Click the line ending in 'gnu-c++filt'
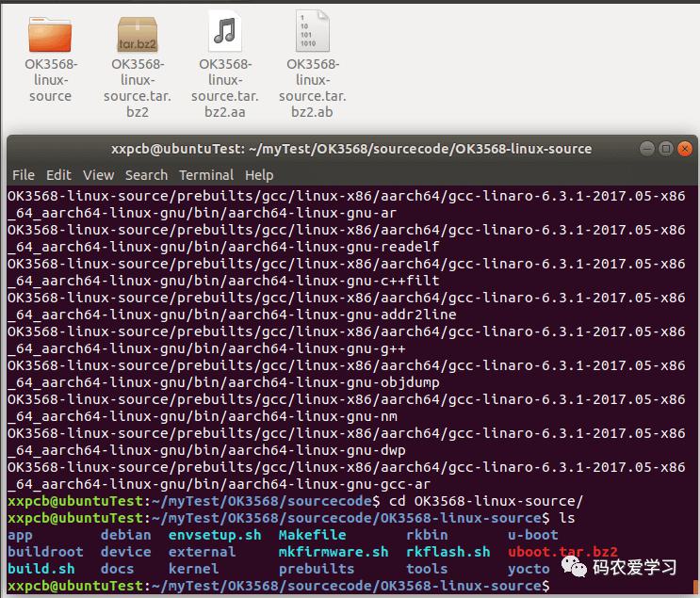This screenshot has width=700, height=598. click(x=223, y=281)
